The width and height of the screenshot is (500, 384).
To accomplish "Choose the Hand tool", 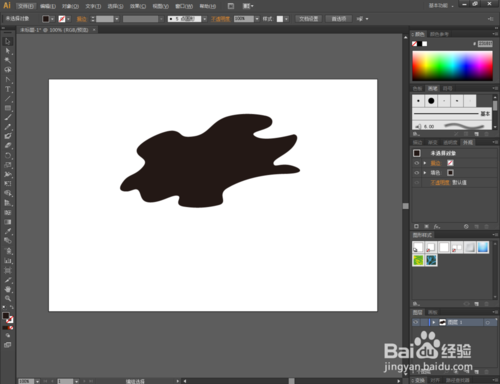I will (x=8, y=289).
